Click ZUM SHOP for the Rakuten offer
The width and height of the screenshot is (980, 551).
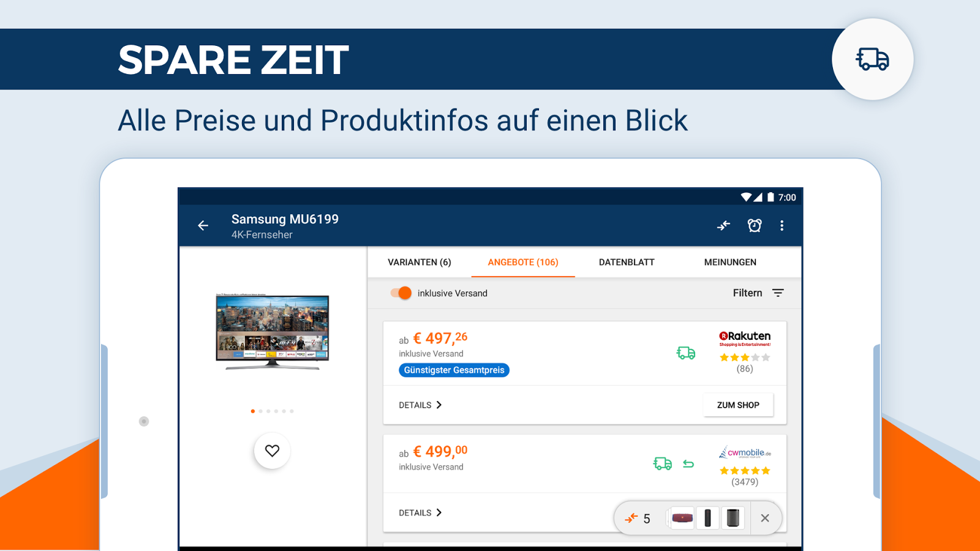pyautogui.click(x=738, y=405)
